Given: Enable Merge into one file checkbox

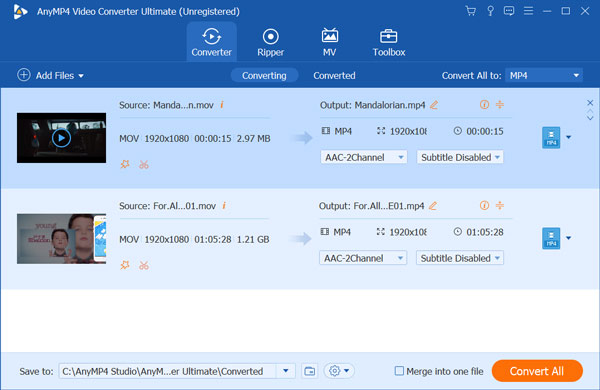Looking at the screenshot, I should tap(399, 370).
